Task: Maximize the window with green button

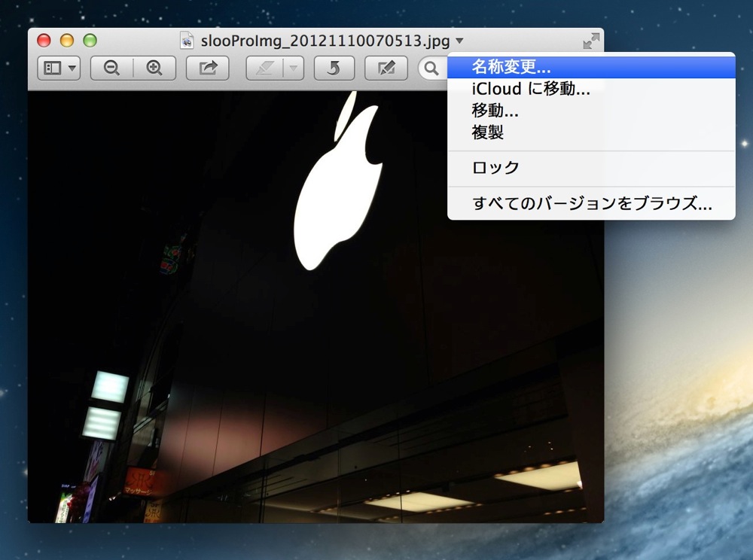Action: coord(90,41)
